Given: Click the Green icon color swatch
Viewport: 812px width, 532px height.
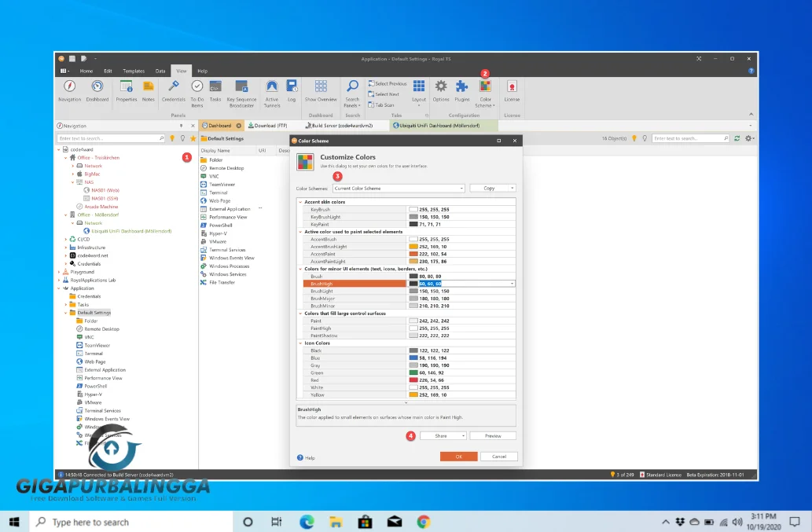Looking at the screenshot, I should coord(413,372).
